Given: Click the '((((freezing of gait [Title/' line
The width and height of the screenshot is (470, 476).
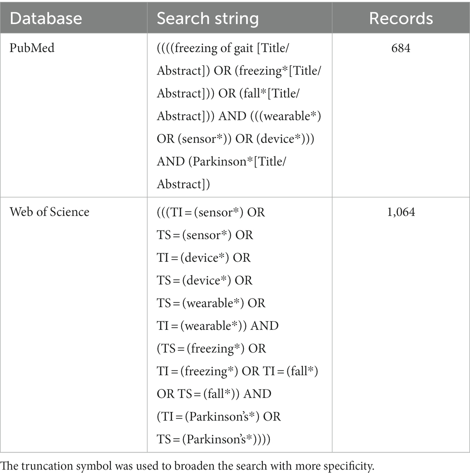Looking at the screenshot, I should pos(223,48).
